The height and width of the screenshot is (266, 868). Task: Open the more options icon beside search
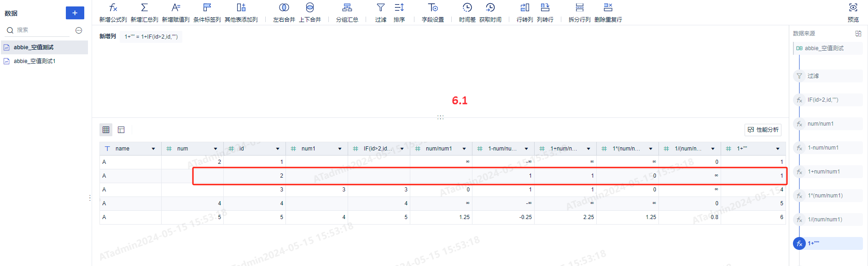(79, 30)
